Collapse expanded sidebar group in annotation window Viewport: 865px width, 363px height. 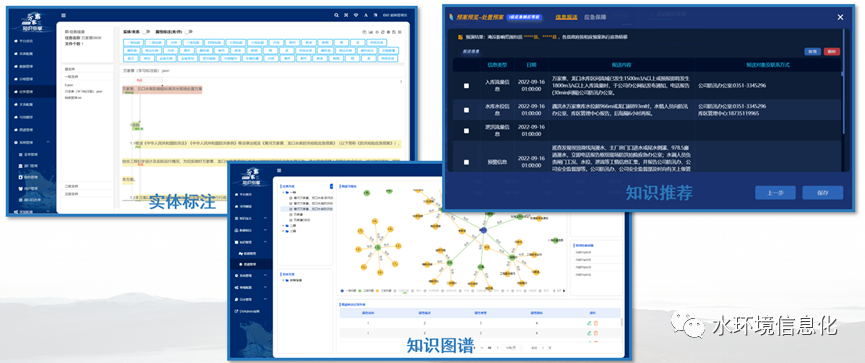point(48,142)
